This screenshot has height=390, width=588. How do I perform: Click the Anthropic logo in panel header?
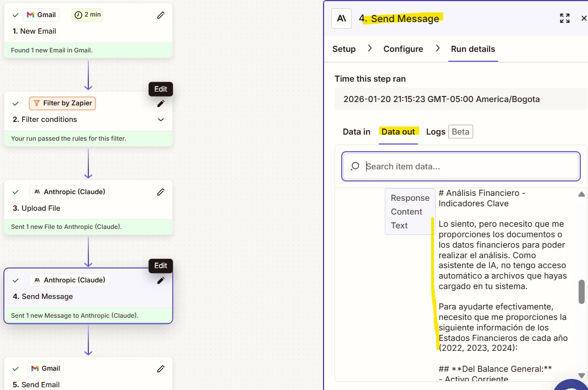[341, 18]
